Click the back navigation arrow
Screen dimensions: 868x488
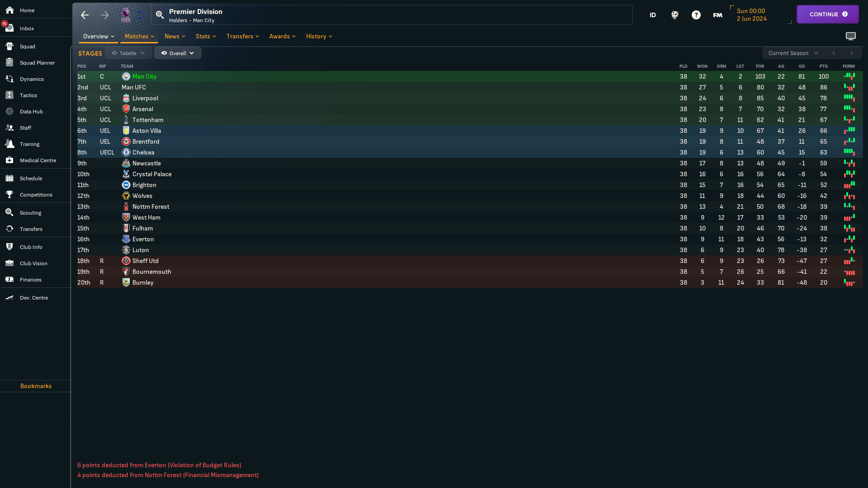click(x=85, y=15)
